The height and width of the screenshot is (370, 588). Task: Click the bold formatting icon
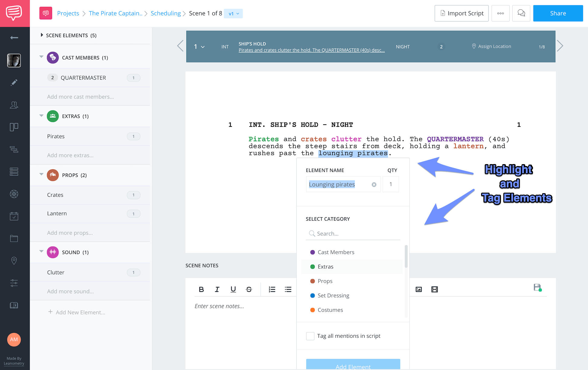click(x=201, y=289)
